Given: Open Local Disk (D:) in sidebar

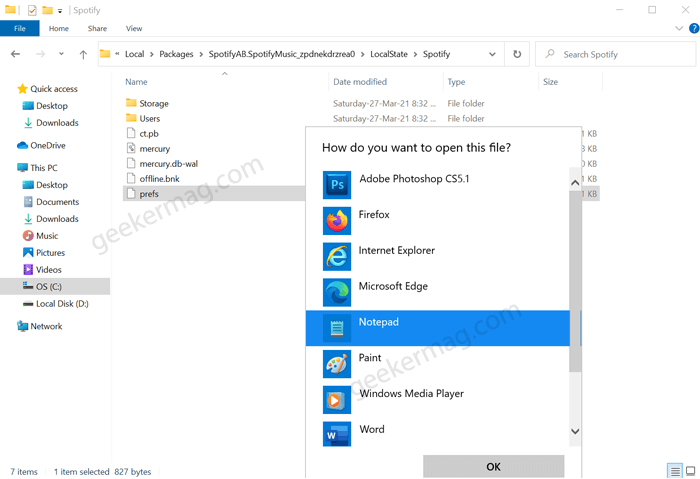Looking at the screenshot, I should click(x=62, y=304).
